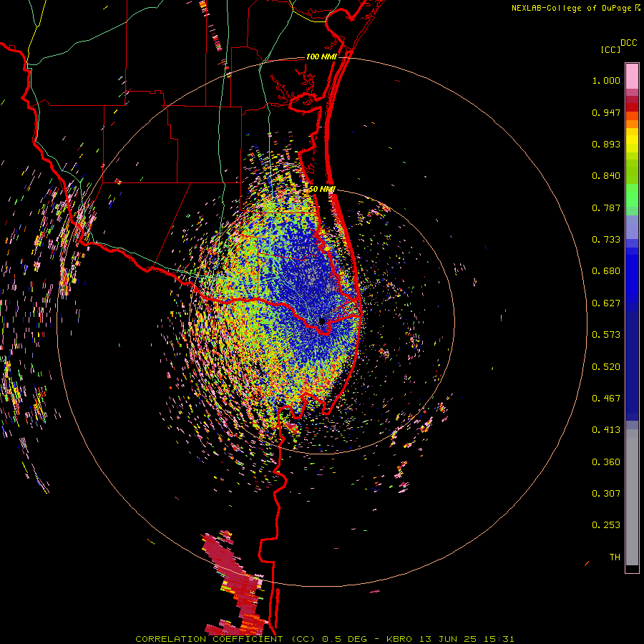Select the 0.947 scale value
The height and width of the screenshot is (644, 644).
(606, 112)
